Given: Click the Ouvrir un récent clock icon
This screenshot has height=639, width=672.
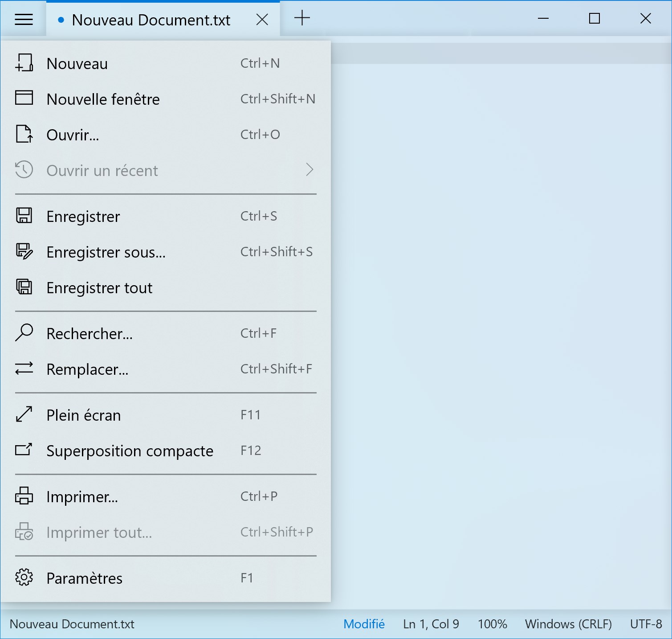Looking at the screenshot, I should coord(24,170).
